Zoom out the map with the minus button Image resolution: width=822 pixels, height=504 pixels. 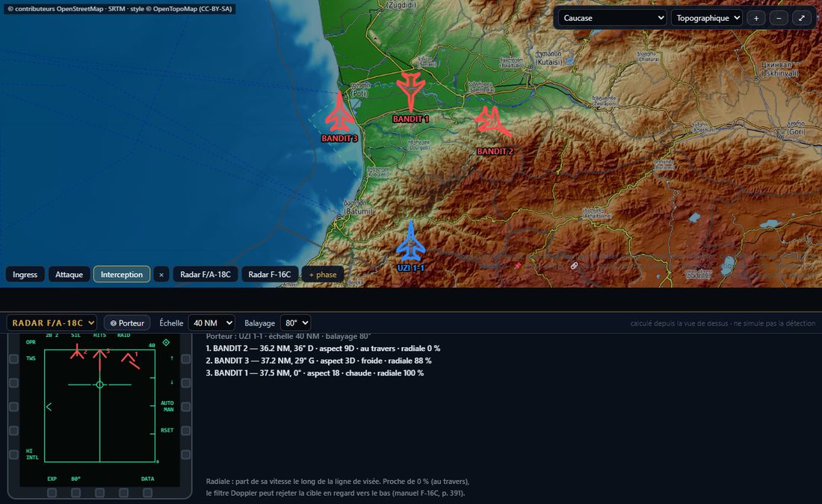tap(779, 18)
